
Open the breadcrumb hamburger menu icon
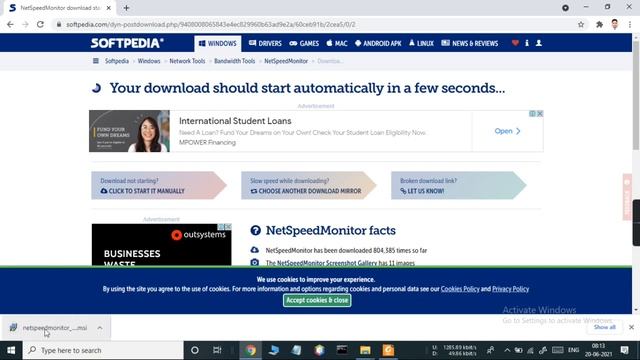[96, 61]
